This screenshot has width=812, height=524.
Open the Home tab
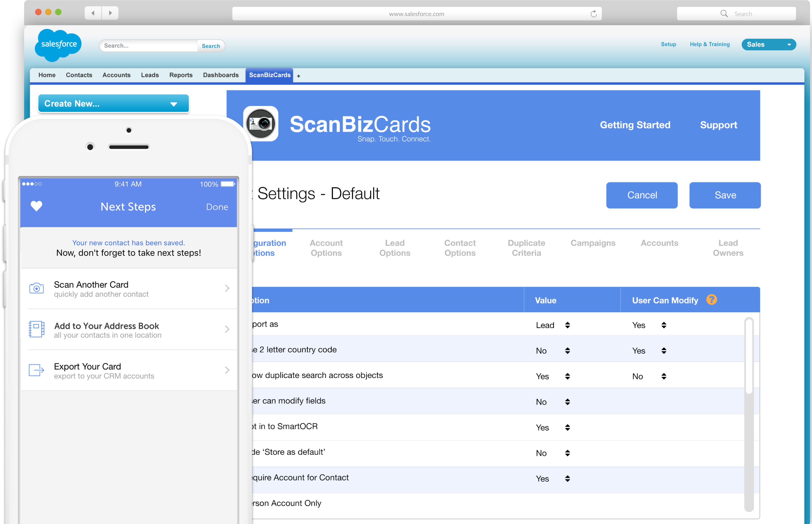pyautogui.click(x=47, y=75)
